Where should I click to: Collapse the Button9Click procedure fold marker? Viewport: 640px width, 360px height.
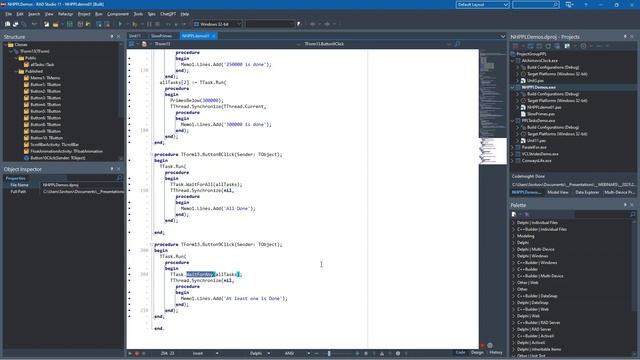[151, 244]
